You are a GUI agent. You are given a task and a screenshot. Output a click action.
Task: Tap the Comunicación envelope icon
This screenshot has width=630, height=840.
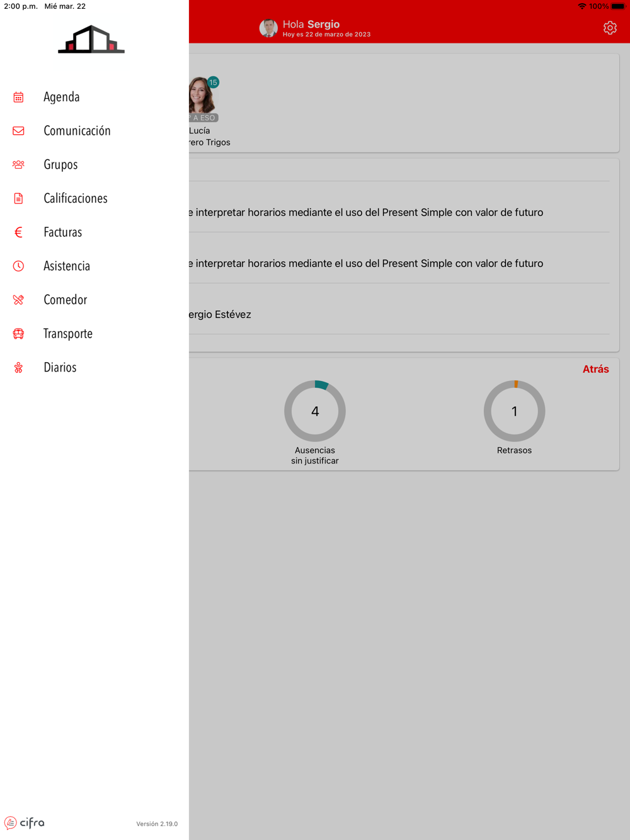click(18, 131)
